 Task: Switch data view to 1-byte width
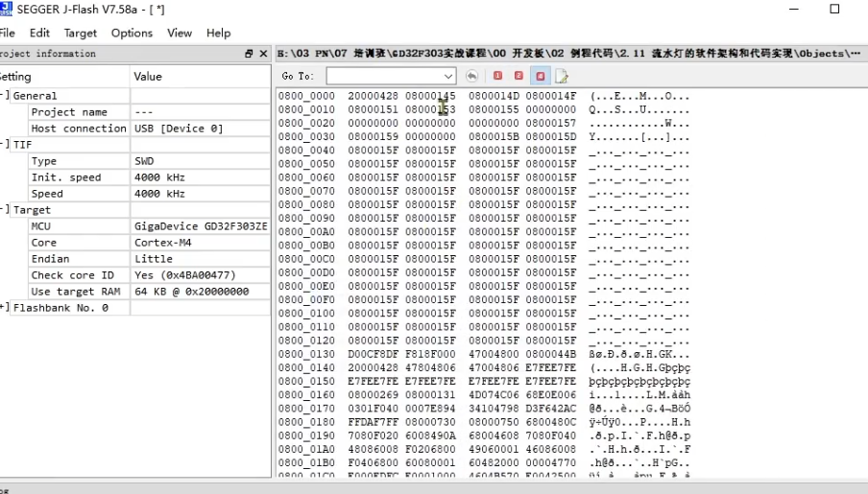[x=497, y=76]
